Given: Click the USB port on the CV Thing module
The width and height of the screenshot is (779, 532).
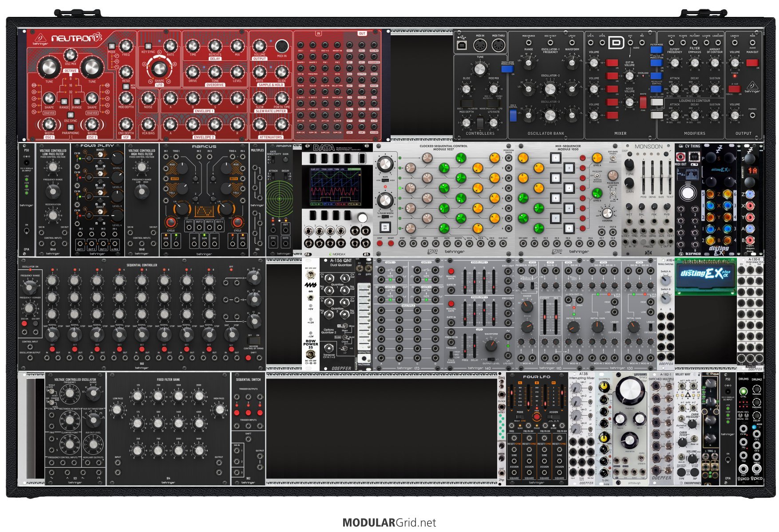Looking at the screenshot, I should tap(693, 157).
